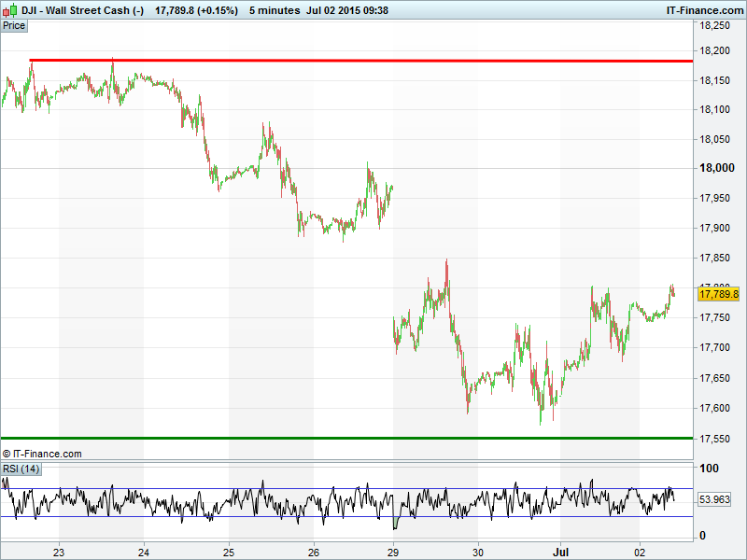Click the © IT-Finance.com copyright text
The image size is (747, 560).
click(42, 454)
